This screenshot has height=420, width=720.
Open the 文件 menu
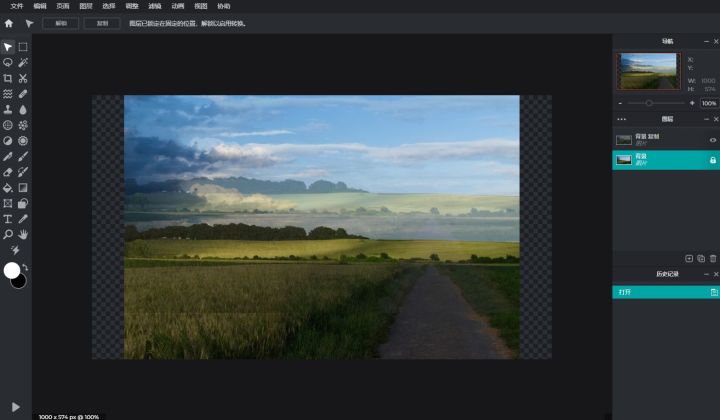pyautogui.click(x=16, y=6)
